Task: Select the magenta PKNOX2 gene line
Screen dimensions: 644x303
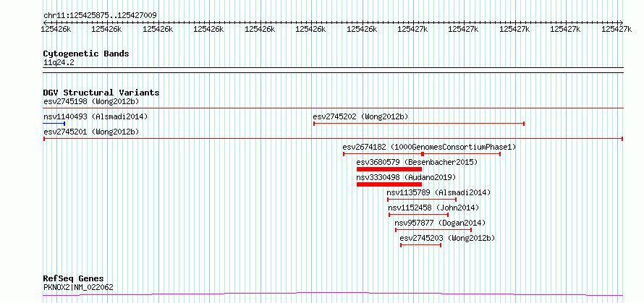Action: [333, 294]
